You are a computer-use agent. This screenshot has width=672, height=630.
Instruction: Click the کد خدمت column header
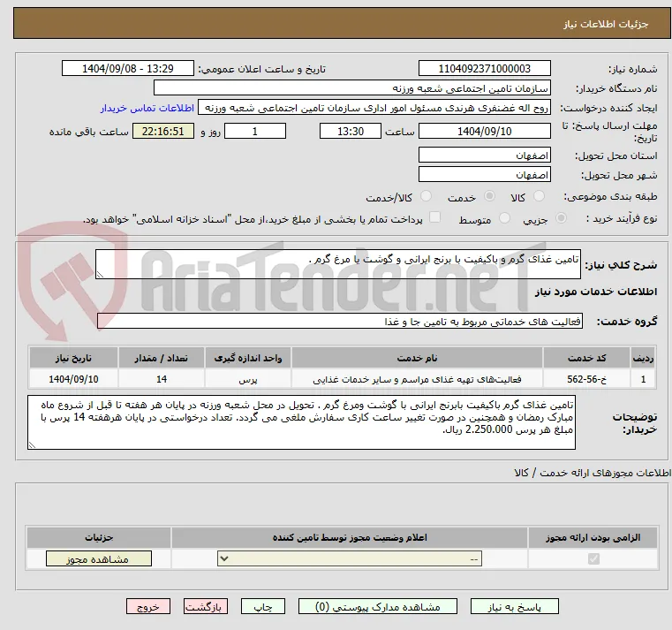pos(586,358)
